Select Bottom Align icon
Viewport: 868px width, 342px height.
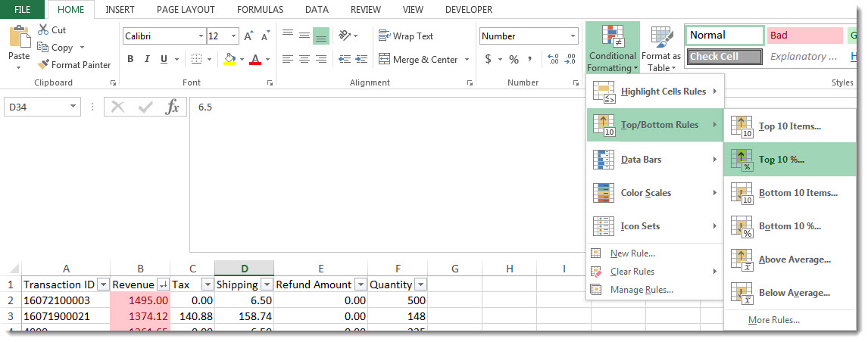tap(321, 36)
